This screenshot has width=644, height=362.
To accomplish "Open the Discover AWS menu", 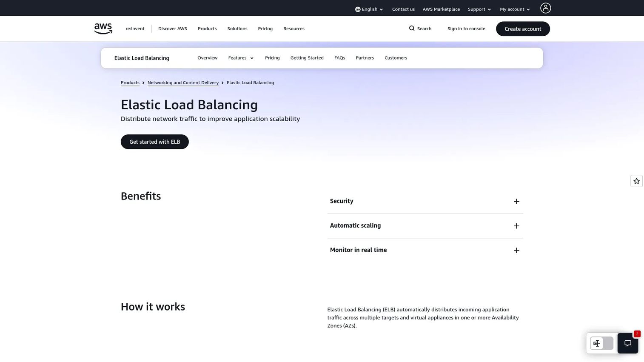I will pos(173,29).
